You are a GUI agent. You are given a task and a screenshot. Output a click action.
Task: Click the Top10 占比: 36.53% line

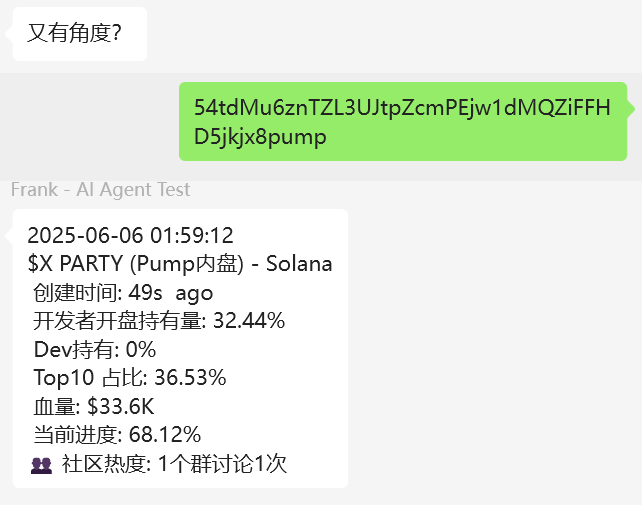(x=130, y=377)
